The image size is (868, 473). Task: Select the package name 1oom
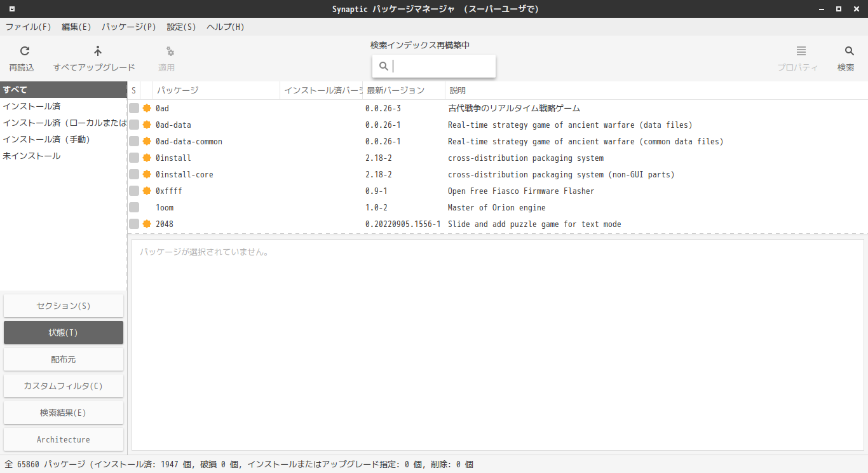pyautogui.click(x=165, y=207)
